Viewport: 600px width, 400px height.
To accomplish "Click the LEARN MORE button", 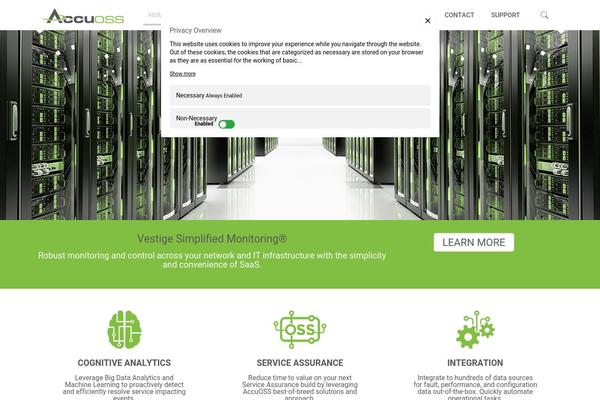I will point(474,242).
